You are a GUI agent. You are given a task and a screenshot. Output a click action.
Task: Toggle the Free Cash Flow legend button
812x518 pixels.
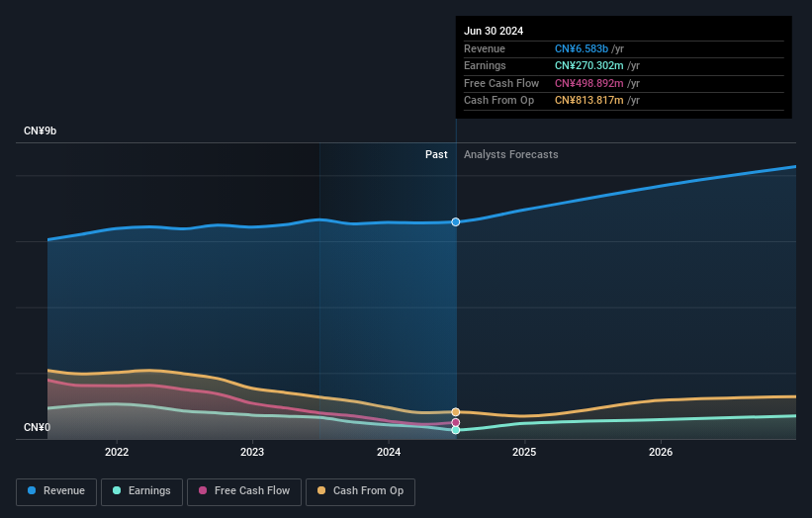point(244,491)
